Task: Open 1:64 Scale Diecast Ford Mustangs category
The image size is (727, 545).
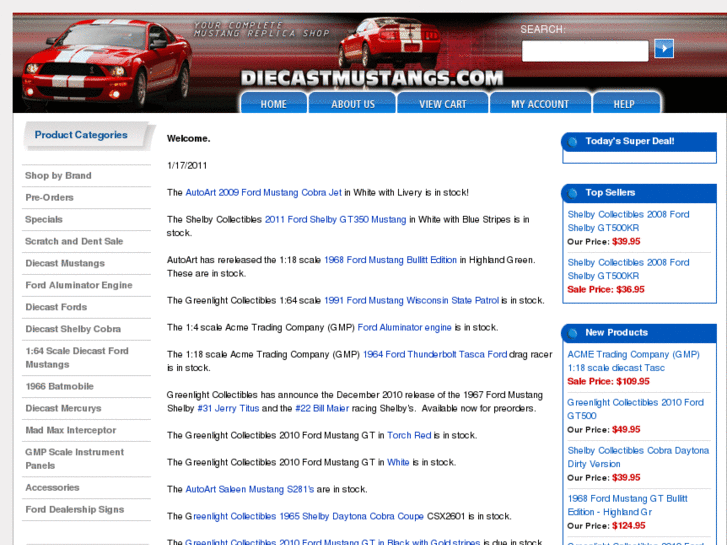Action: (77, 358)
